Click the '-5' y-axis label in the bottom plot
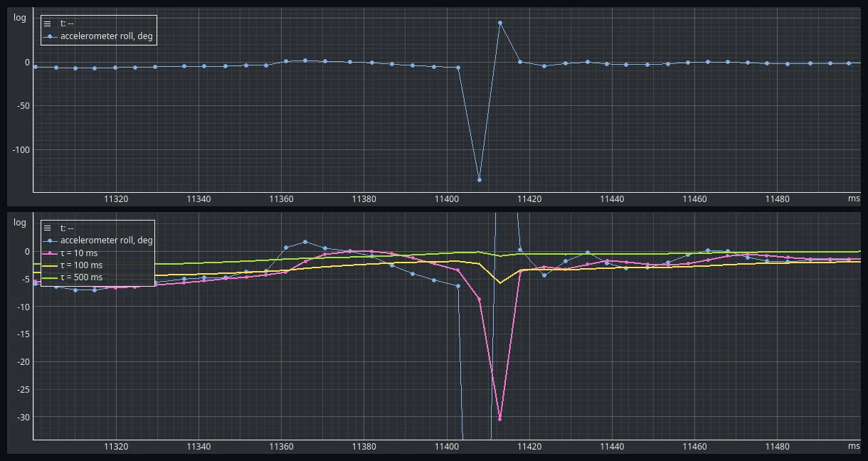Image resolution: width=868 pixels, height=461 pixels. pos(25,280)
